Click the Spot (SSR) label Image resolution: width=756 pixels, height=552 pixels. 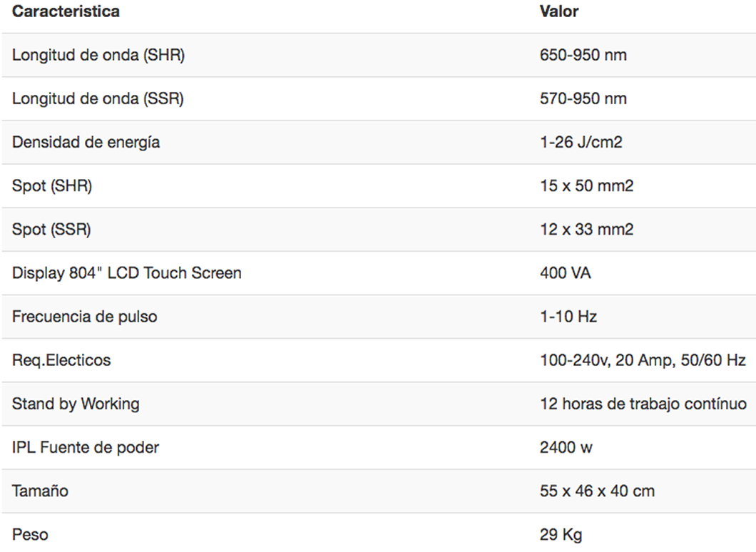(51, 230)
